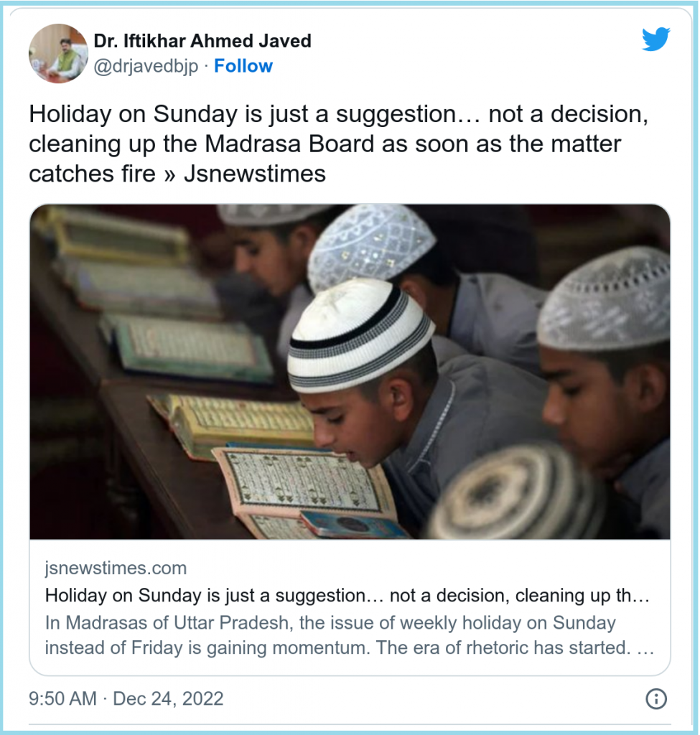The height and width of the screenshot is (735, 700).
Task: Click the card description about Uttar Pradesh madrasas
Action: (350, 635)
